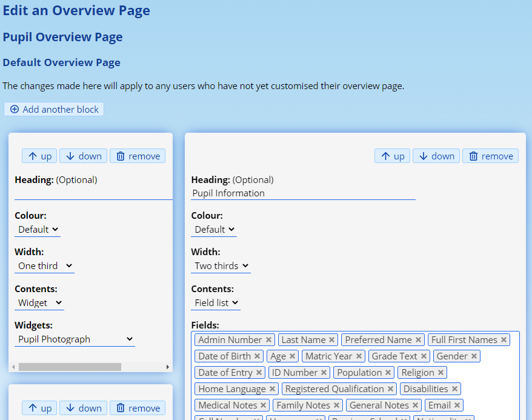The width and height of the screenshot is (532, 420).
Task: Remove the Pupil Information block
Action: tap(490, 156)
